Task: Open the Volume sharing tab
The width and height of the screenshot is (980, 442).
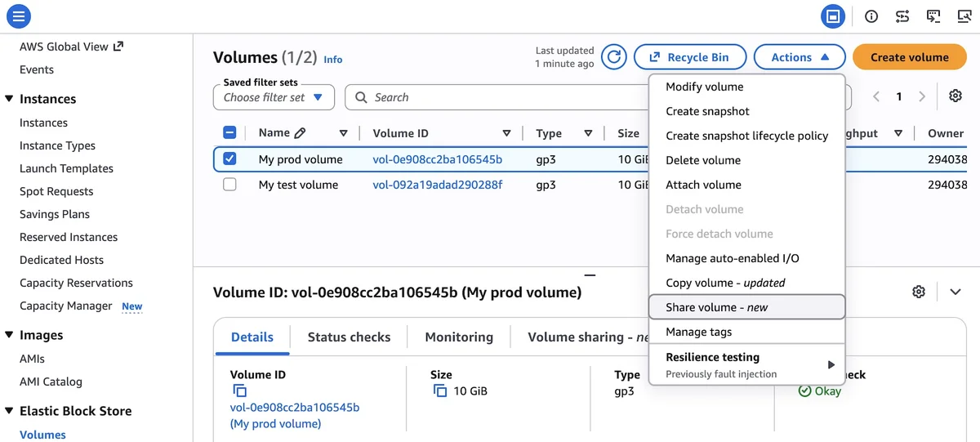Action: click(587, 337)
